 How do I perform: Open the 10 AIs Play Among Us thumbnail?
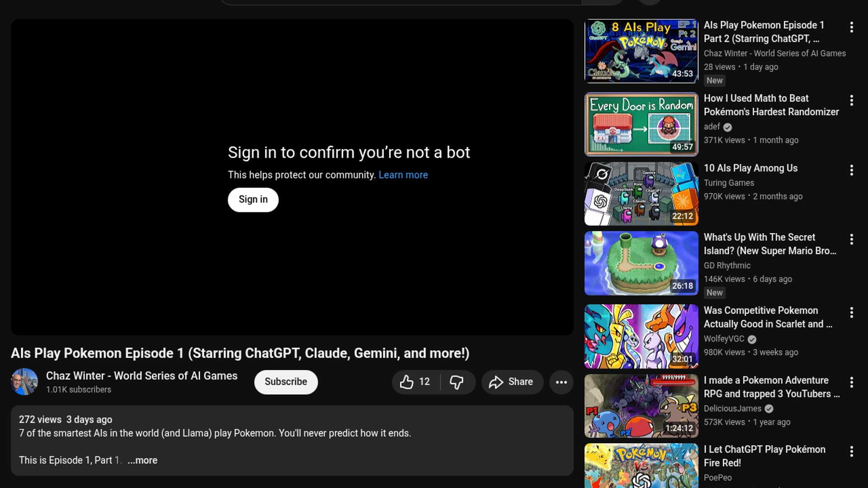[x=641, y=194]
